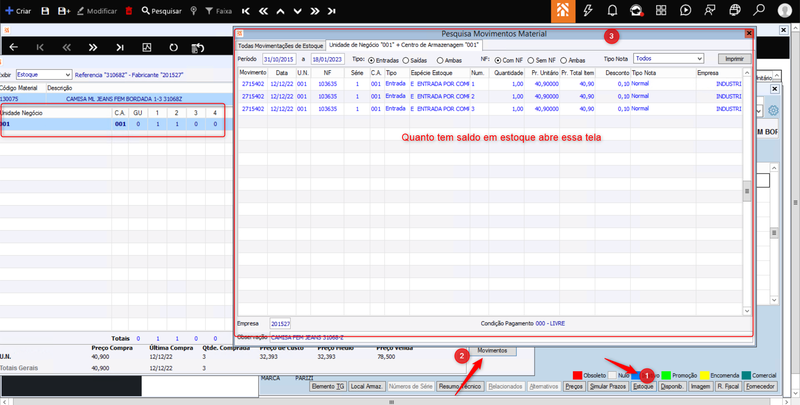This screenshot has width=800, height=405.
Task: Click the search magnifier at top right
Action: point(759,11)
